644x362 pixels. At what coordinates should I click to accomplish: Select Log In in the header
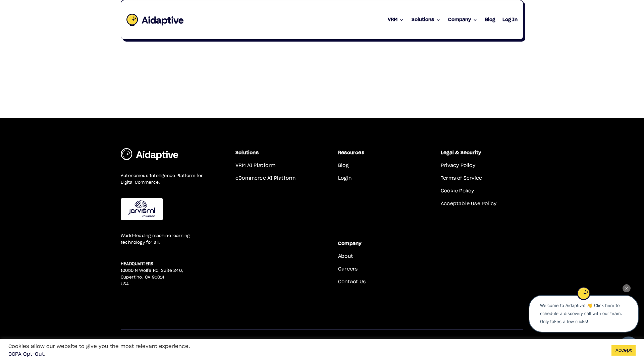509,20
